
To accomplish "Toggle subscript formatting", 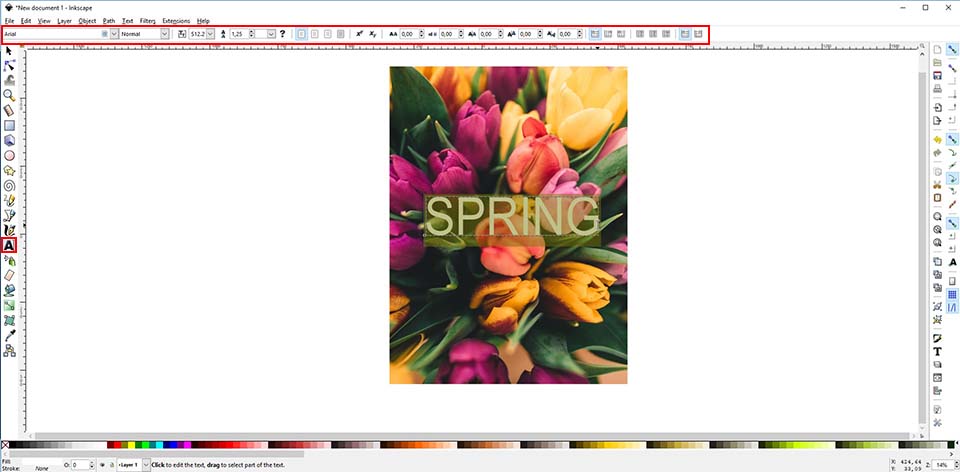I will pyautogui.click(x=373, y=34).
